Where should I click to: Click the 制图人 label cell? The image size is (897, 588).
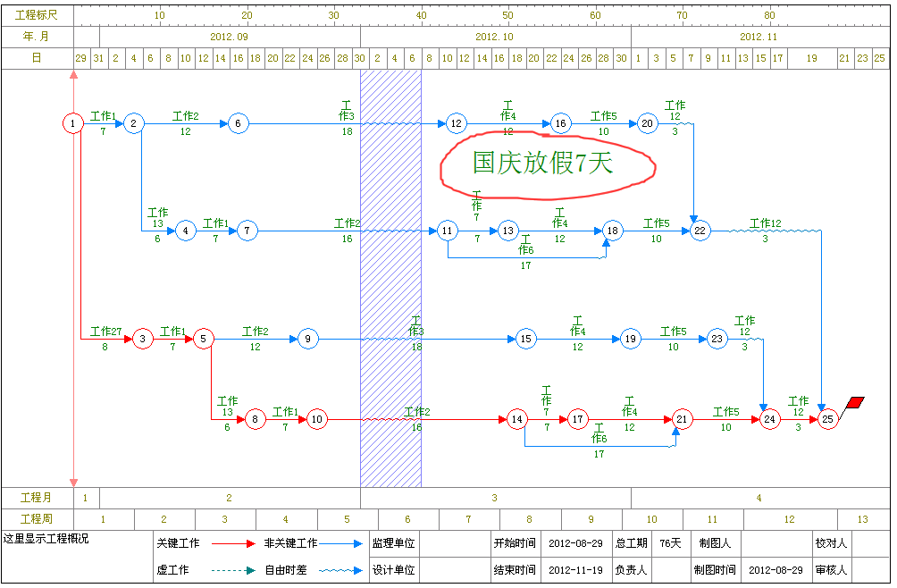(x=715, y=542)
